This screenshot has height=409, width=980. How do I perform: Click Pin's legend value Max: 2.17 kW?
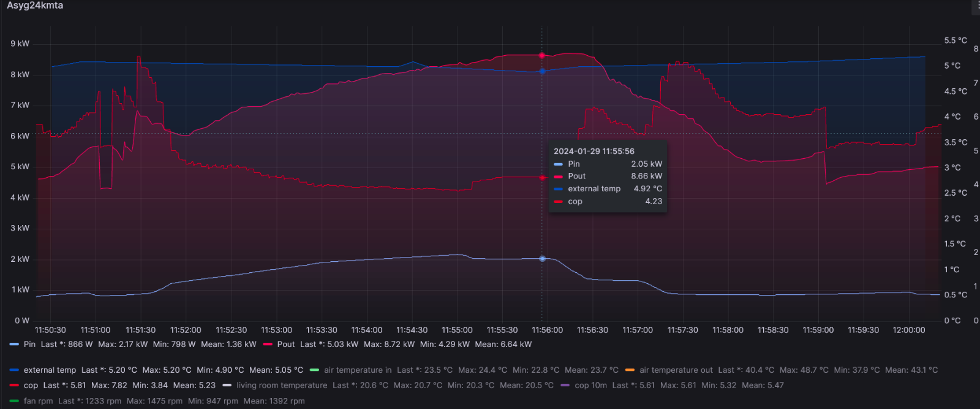tap(123, 345)
